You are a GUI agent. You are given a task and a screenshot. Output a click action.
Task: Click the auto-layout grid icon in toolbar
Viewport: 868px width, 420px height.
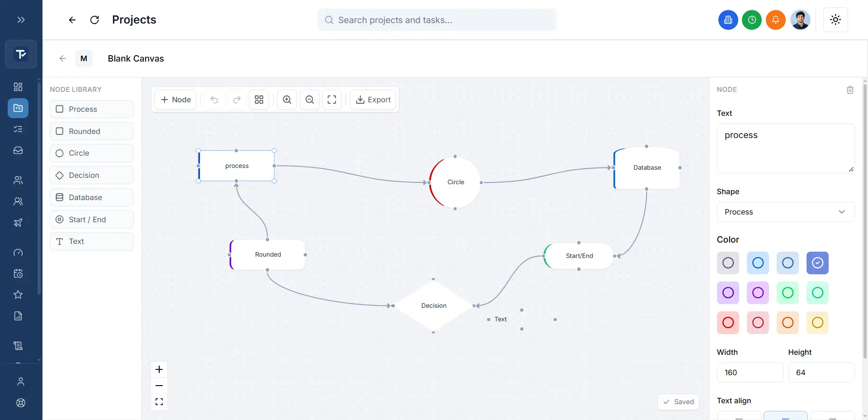259,100
